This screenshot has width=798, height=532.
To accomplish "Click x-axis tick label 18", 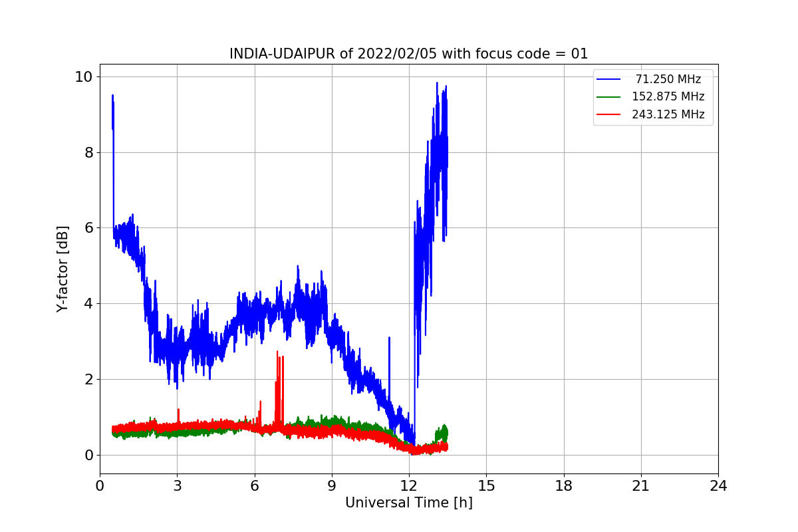I will (563, 486).
